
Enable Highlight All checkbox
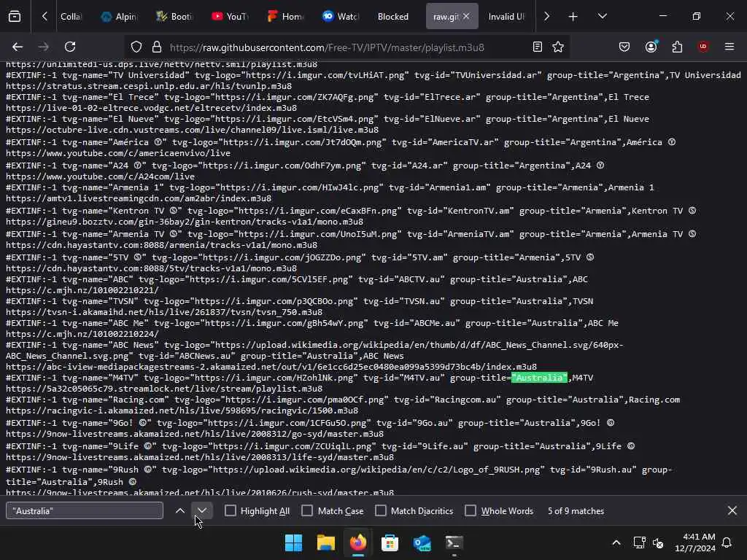click(230, 510)
